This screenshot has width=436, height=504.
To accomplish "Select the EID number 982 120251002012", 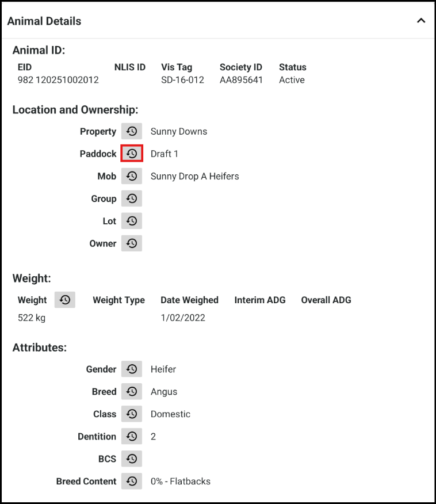I will pyautogui.click(x=58, y=80).
